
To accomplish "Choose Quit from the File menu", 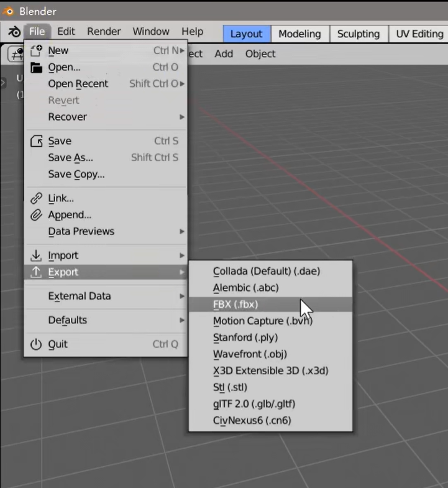I will [106, 344].
